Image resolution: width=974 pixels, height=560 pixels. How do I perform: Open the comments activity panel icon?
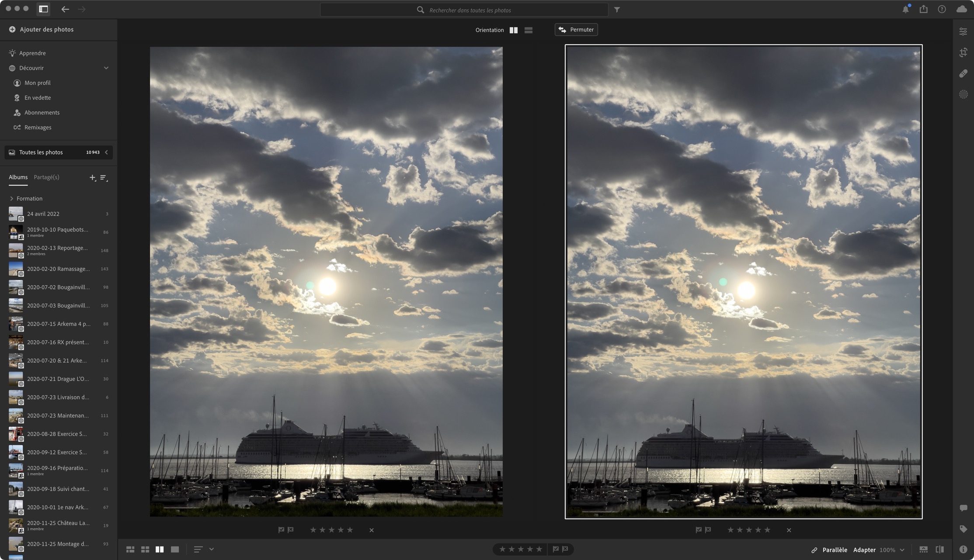963,508
